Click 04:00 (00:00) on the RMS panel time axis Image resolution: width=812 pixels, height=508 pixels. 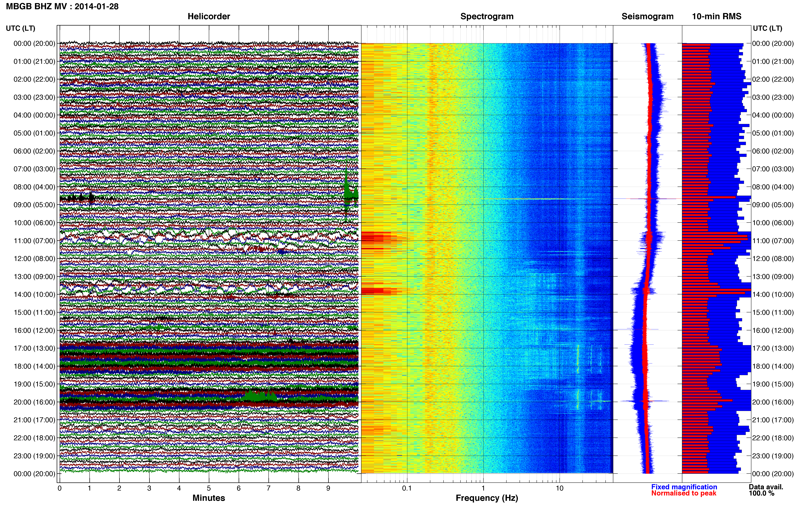(x=773, y=115)
